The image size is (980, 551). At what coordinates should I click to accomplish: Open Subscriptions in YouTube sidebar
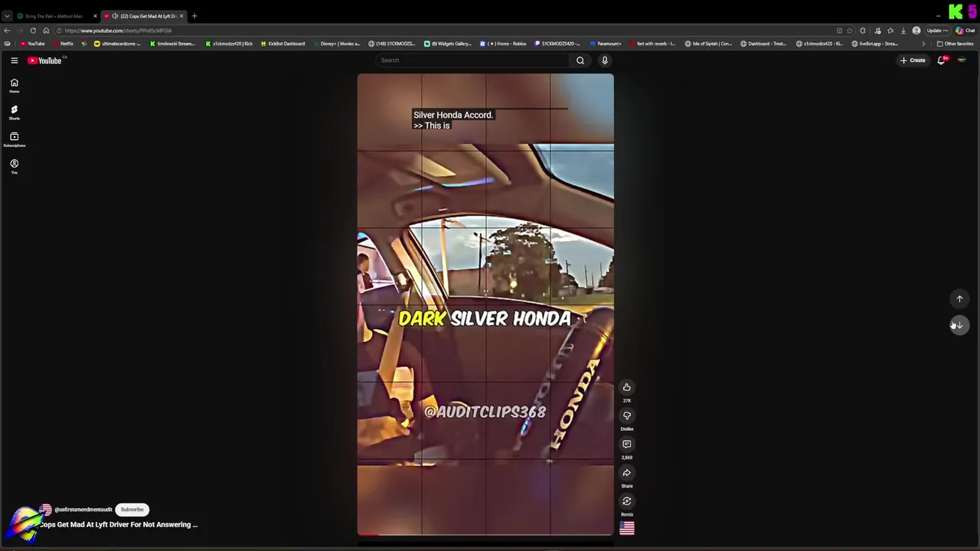14,139
